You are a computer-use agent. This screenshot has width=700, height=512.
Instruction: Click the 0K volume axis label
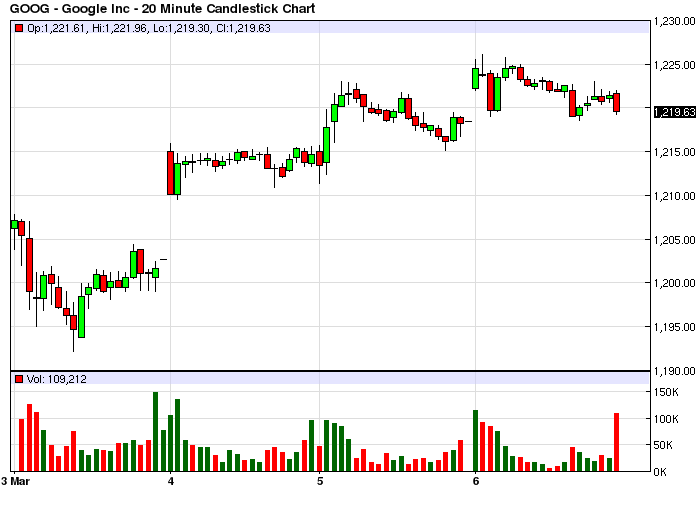(x=660, y=472)
